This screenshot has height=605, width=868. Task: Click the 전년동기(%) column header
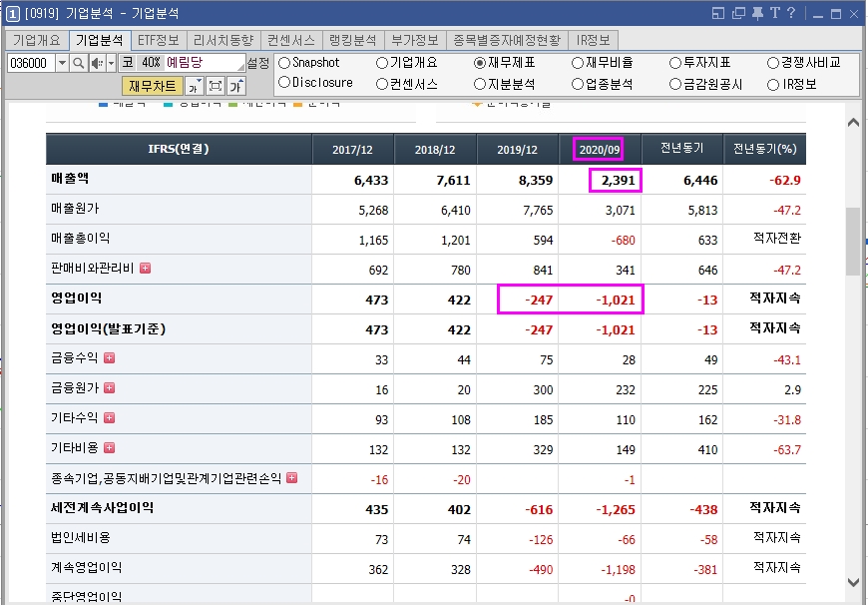[x=765, y=149]
